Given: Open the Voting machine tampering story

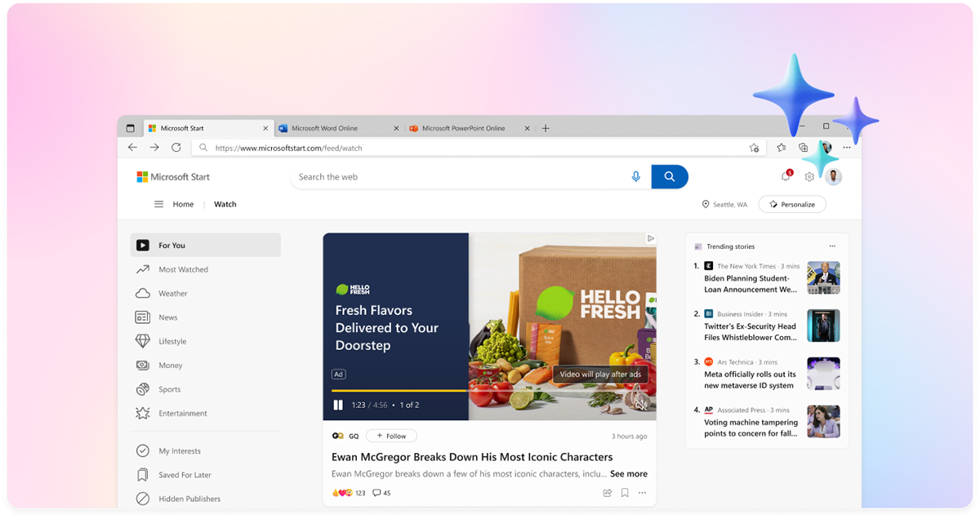Looking at the screenshot, I should (x=751, y=428).
